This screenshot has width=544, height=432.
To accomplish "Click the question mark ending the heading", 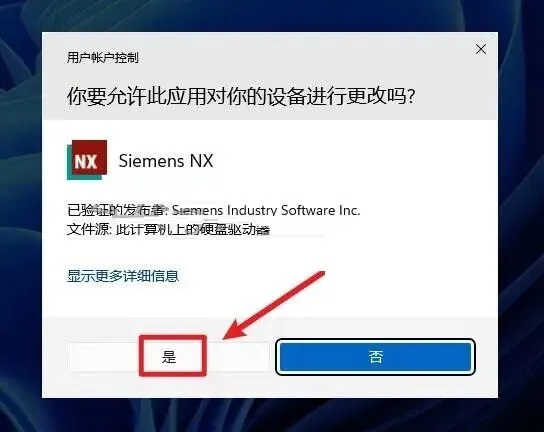I will (x=411, y=96).
